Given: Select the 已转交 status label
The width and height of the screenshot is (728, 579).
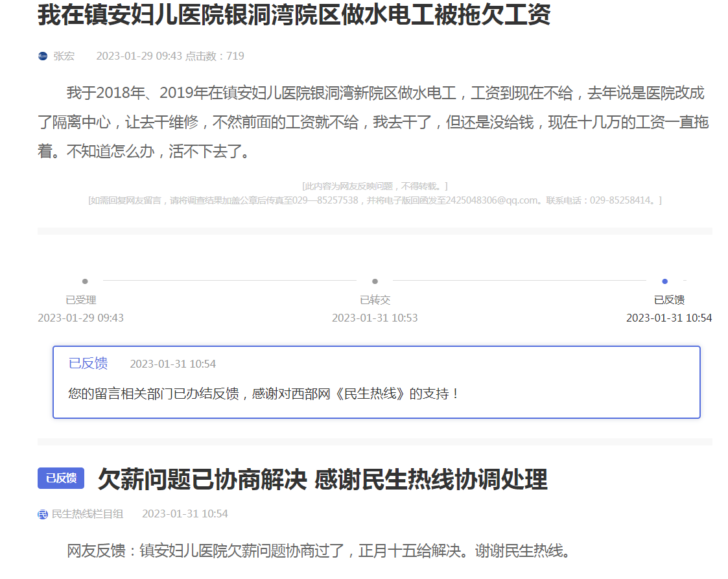Looking at the screenshot, I should coord(375,300).
